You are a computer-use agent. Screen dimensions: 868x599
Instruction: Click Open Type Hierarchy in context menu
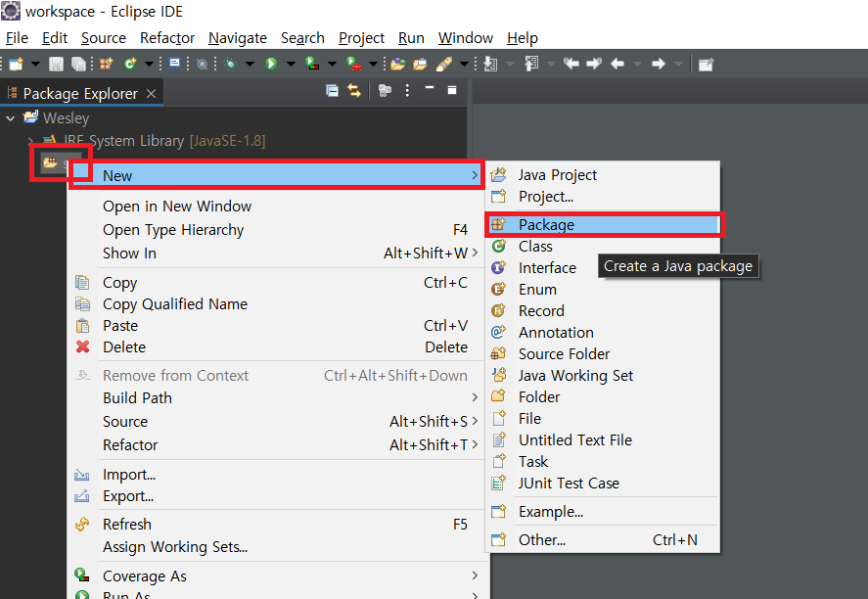[277, 230]
